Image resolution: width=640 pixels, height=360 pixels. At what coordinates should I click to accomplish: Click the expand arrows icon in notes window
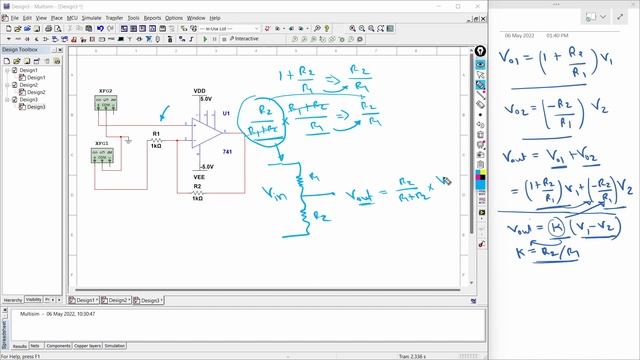coord(620,17)
